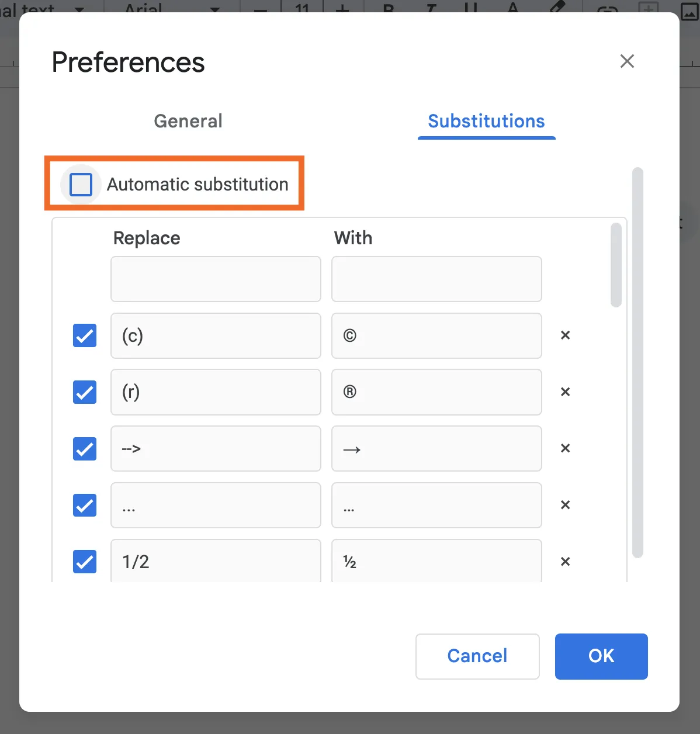This screenshot has height=734, width=700.
Task: Click the empty Replace input field
Action: [x=216, y=279]
